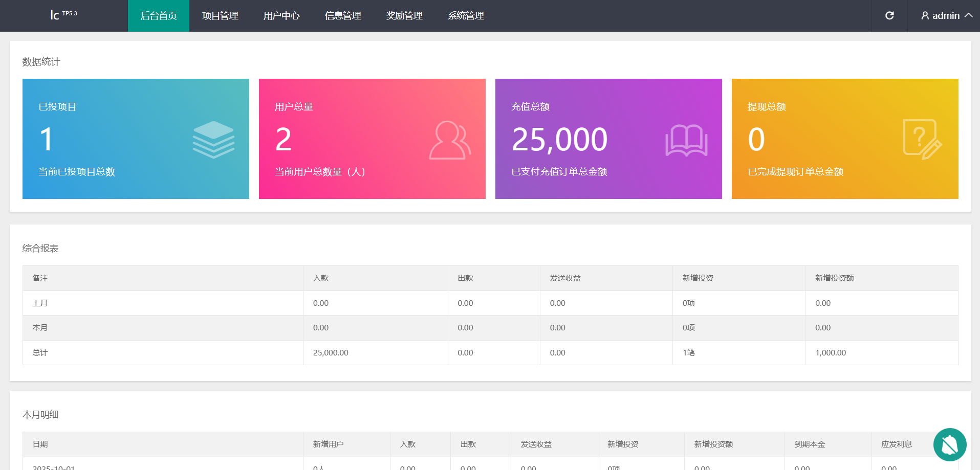Open the 项目管理 menu
This screenshot has width=980, height=470.
pyautogui.click(x=220, y=16)
